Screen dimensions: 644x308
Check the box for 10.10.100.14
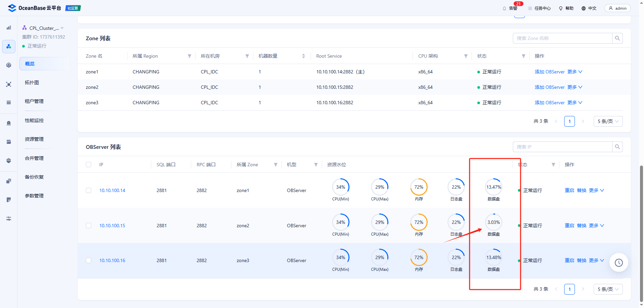(x=89, y=190)
